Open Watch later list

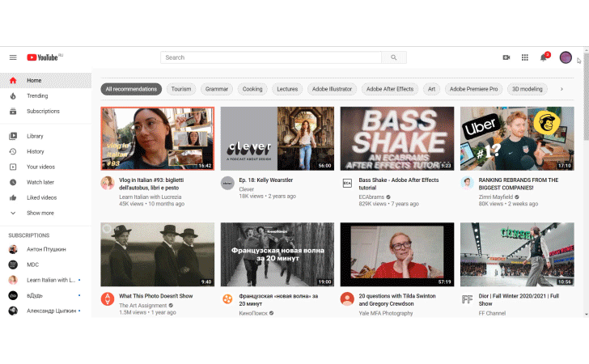tap(40, 182)
